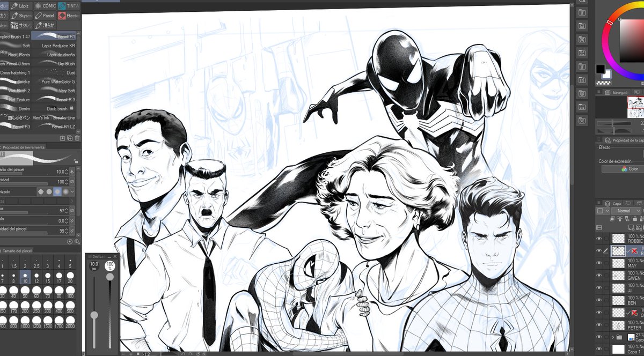Choose the Daub brush sub tool

54,108
